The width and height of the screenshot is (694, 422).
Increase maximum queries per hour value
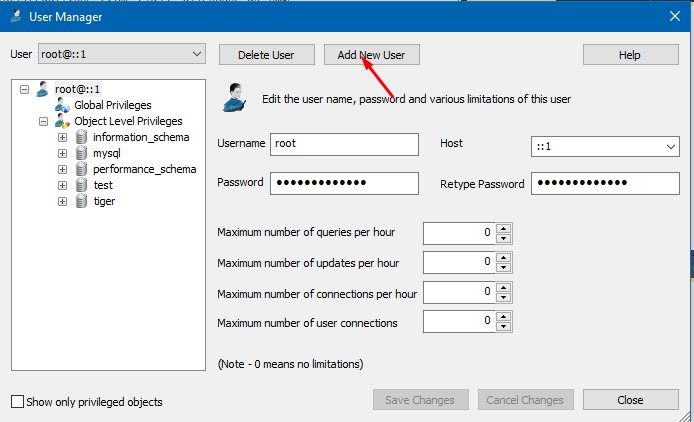(x=504, y=227)
